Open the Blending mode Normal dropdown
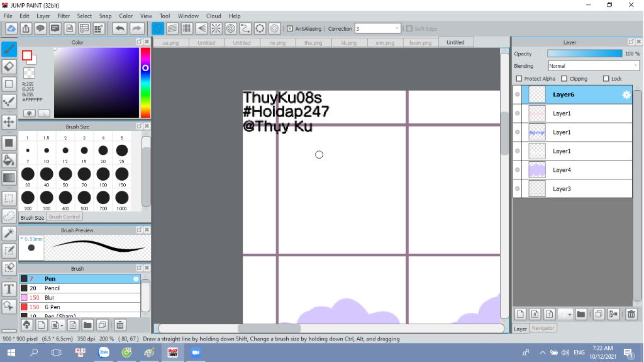The image size is (644, 362). [594, 66]
